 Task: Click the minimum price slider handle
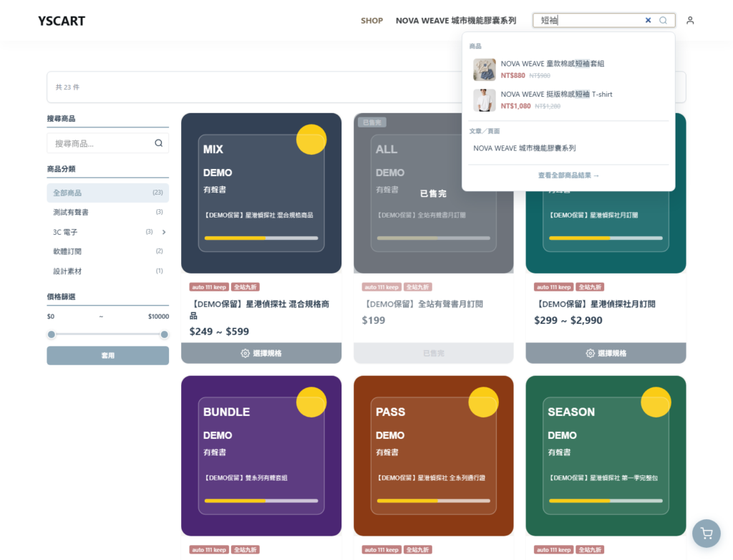pyautogui.click(x=52, y=334)
